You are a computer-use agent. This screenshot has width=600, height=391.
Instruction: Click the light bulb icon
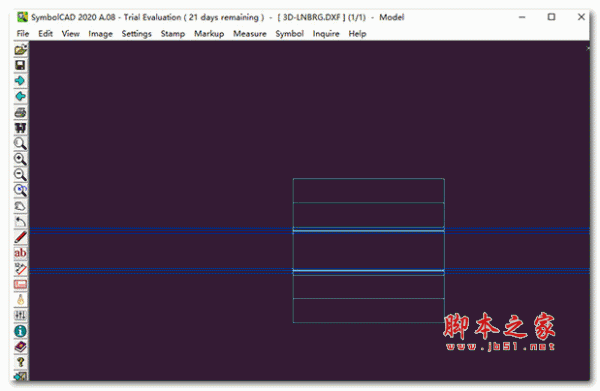[x=21, y=300]
